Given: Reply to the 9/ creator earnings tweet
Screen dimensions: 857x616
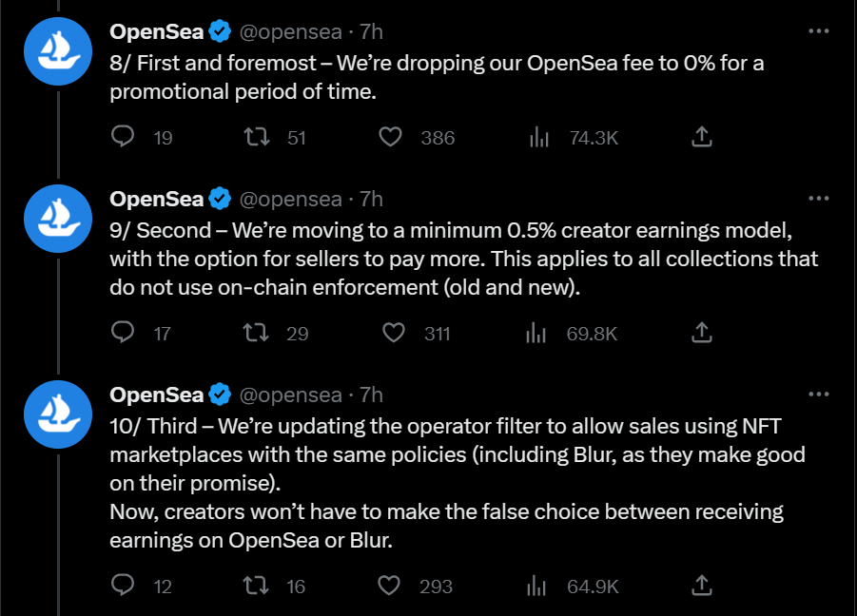Looking at the screenshot, I should pos(123,334).
